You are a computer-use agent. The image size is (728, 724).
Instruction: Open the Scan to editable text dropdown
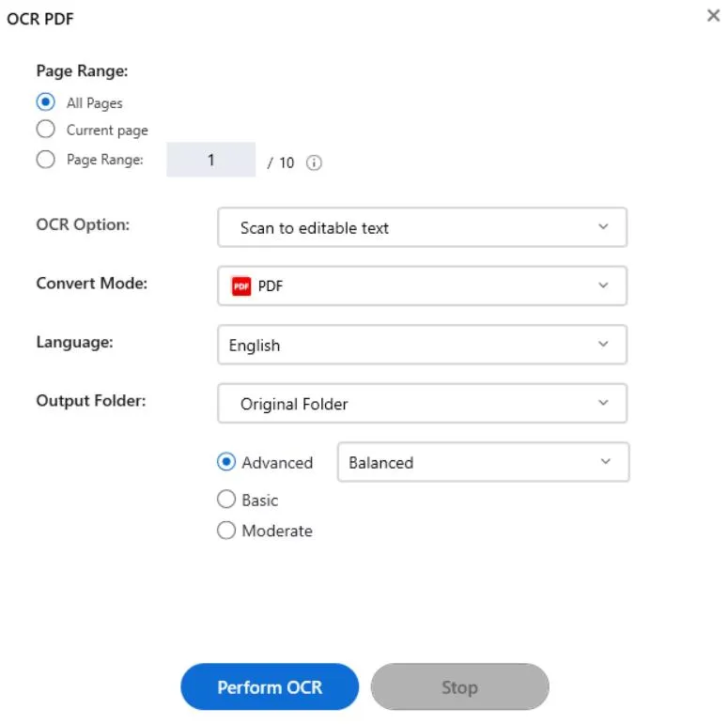(x=421, y=227)
